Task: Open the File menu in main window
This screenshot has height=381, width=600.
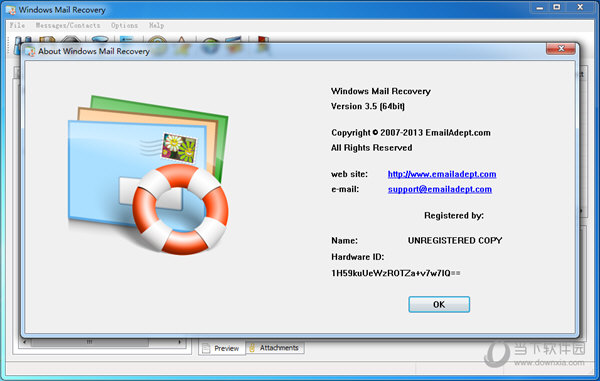Action: click(x=17, y=25)
